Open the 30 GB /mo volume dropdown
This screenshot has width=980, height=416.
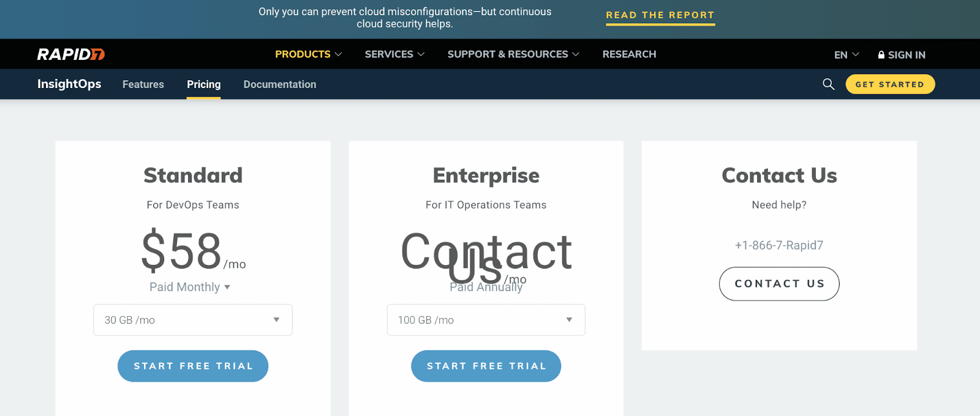tap(193, 320)
